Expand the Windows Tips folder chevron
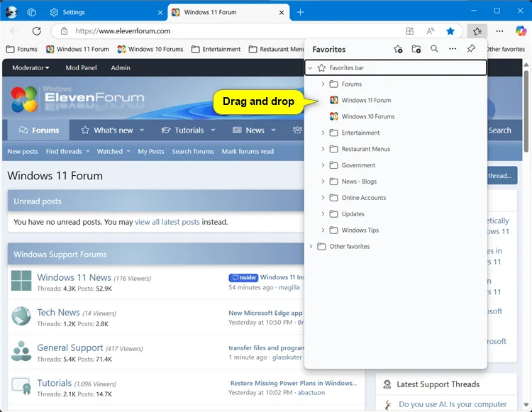 pos(323,230)
